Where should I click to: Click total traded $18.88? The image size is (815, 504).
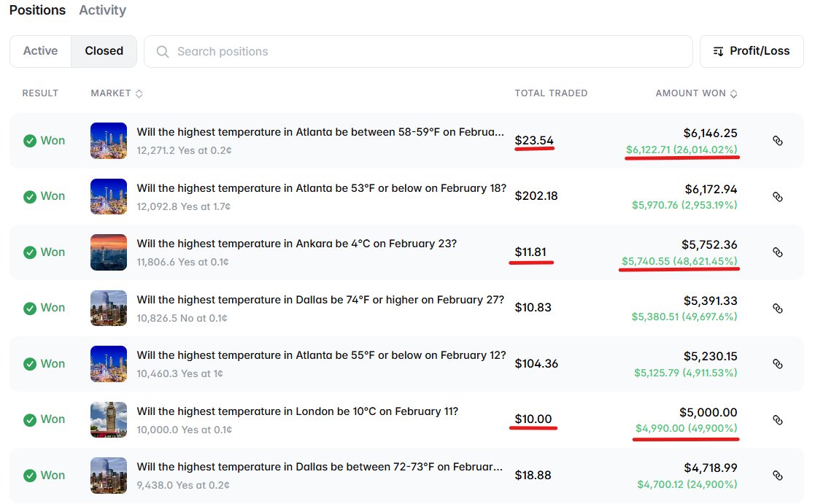click(x=533, y=476)
